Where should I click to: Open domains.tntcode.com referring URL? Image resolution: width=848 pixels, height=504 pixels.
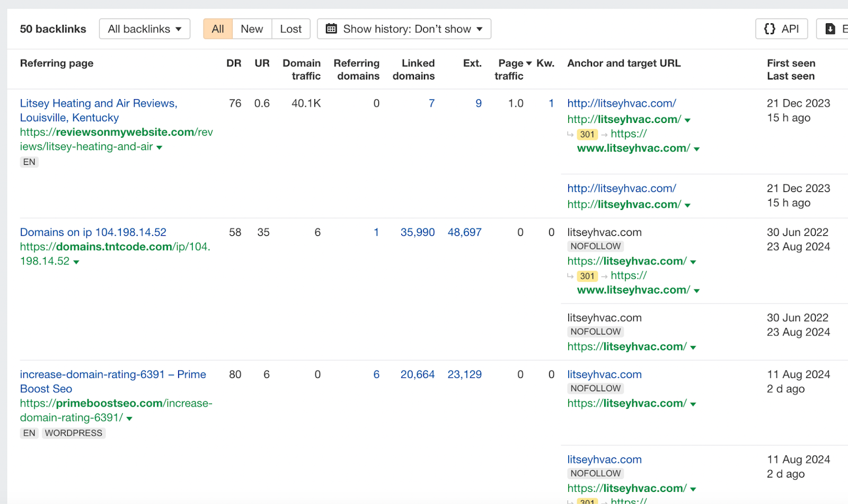[x=115, y=254]
